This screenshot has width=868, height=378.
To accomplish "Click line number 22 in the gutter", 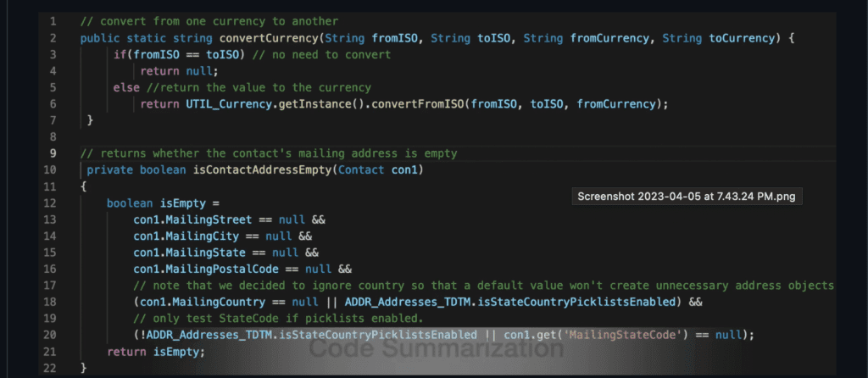I will (50, 368).
